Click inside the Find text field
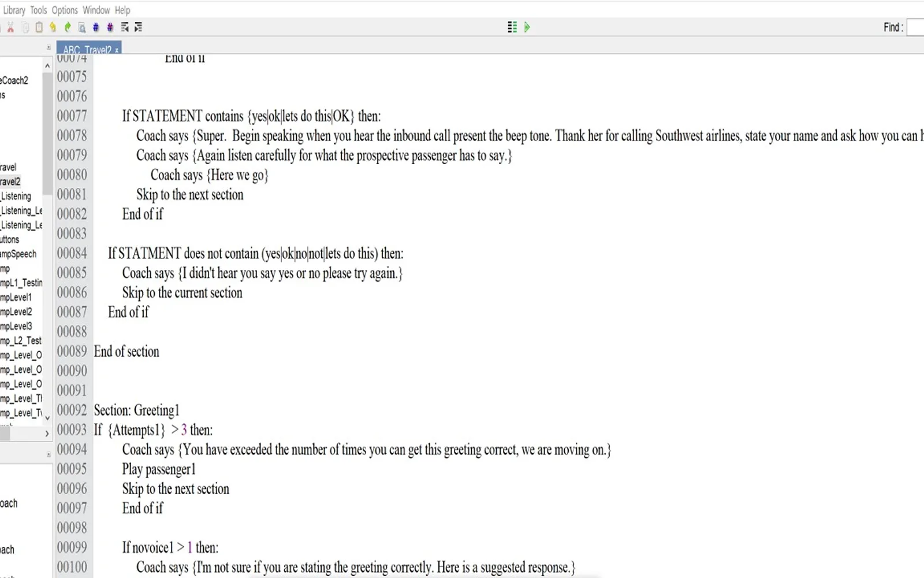This screenshot has height=578, width=924. pos(915,27)
